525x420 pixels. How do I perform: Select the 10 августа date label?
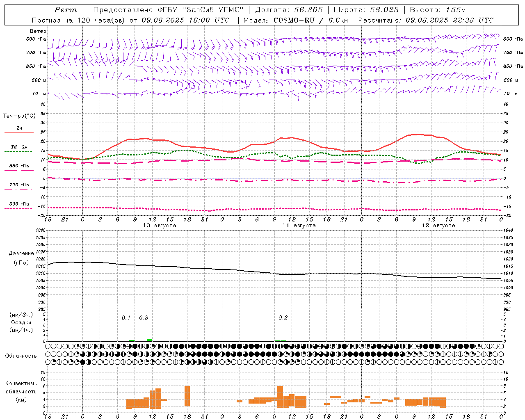[x=160, y=226]
